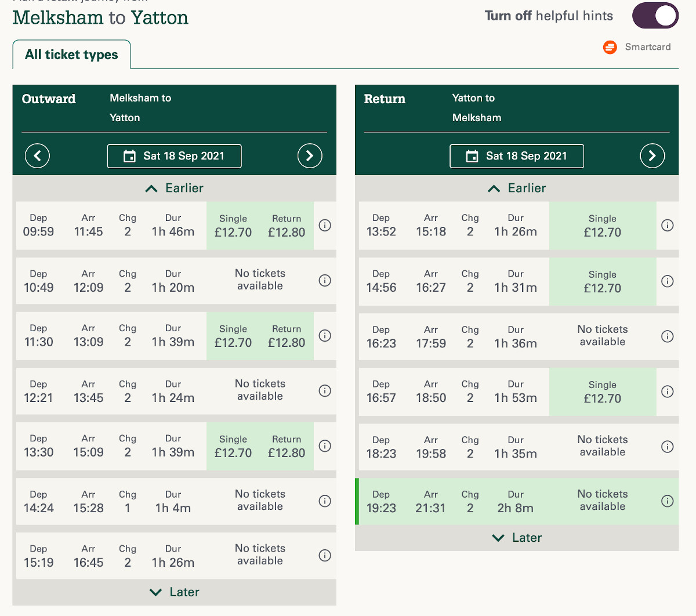Advance return date to next day

652,155
